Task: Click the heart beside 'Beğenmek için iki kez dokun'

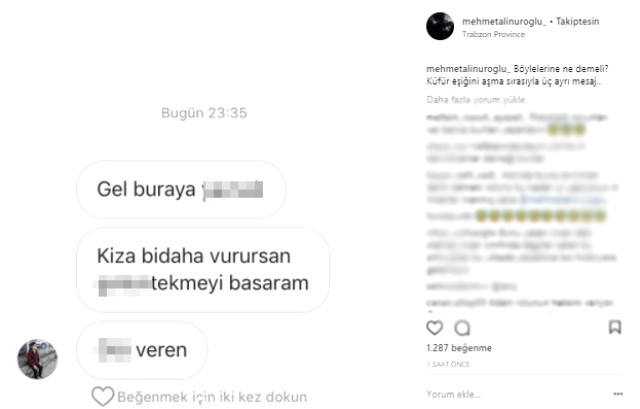Action: click(102, 396)
